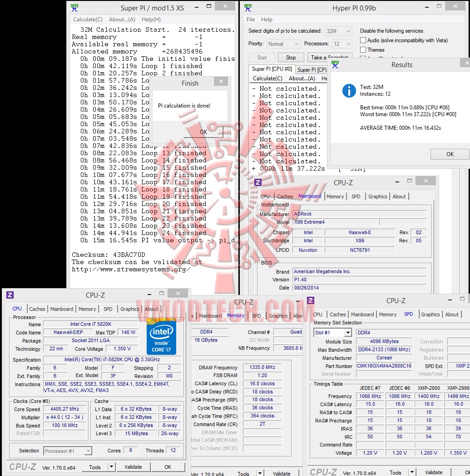This screenshot has width=470, height=476.
Task: Click the CAS# Latency 16.0 clocks value
Action: [x=262, y=383]
